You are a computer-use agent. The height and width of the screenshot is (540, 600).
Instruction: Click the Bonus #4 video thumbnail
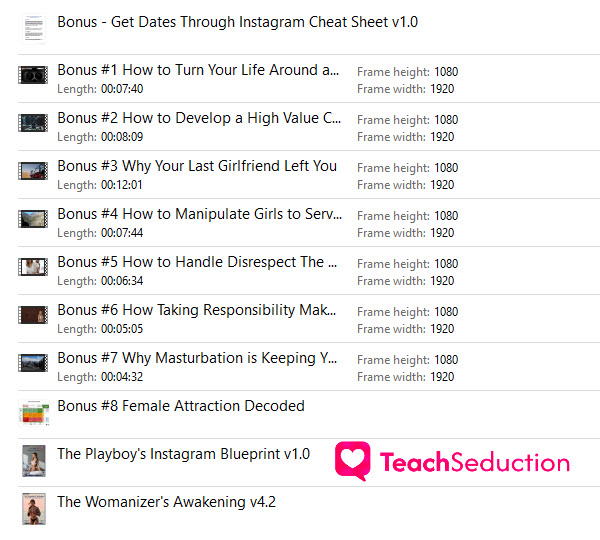(x=33, y=219)
